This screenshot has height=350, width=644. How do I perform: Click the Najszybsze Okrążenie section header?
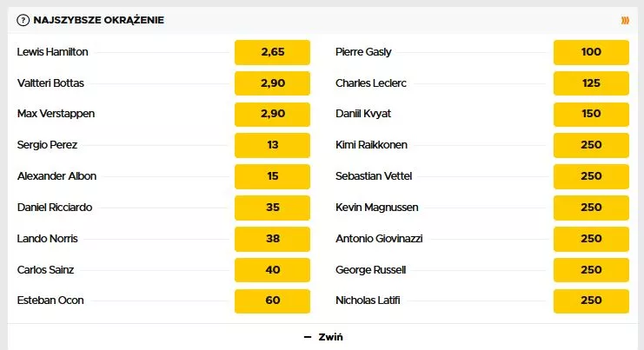coord(98,20)
